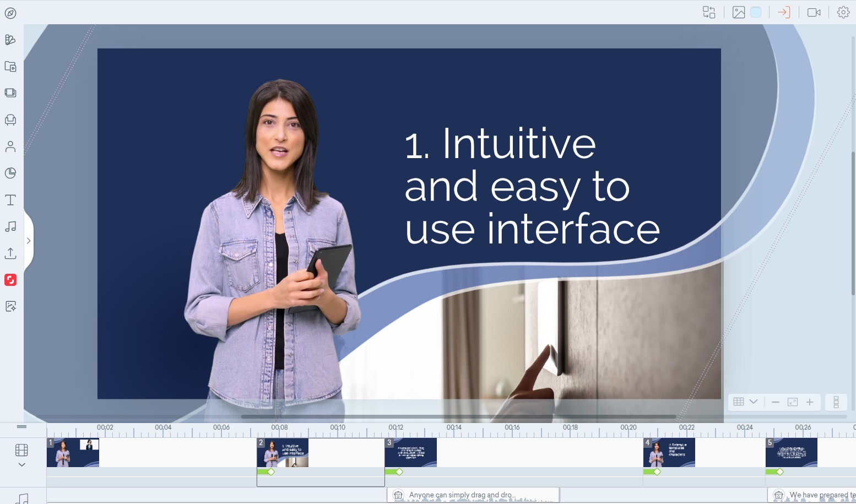
Task: Zoom in the canvas with plus button
Action: pos(810,402)
